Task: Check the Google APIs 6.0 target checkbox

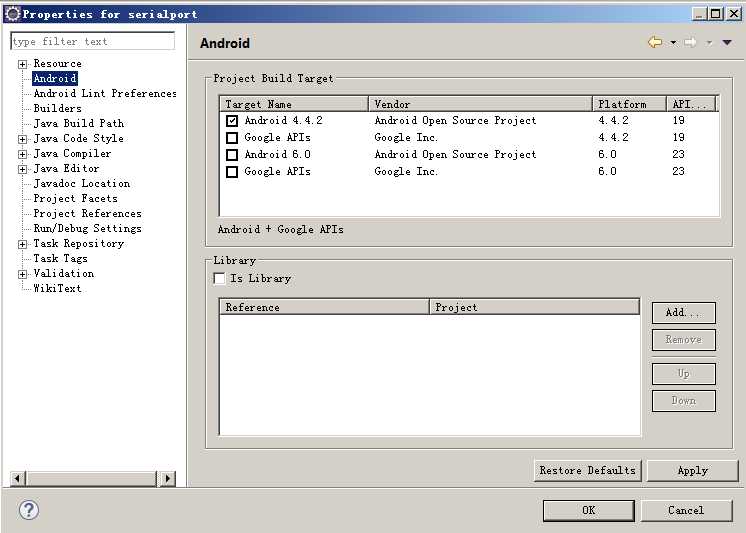Action: pyautogui.click(x=232, y=172)
